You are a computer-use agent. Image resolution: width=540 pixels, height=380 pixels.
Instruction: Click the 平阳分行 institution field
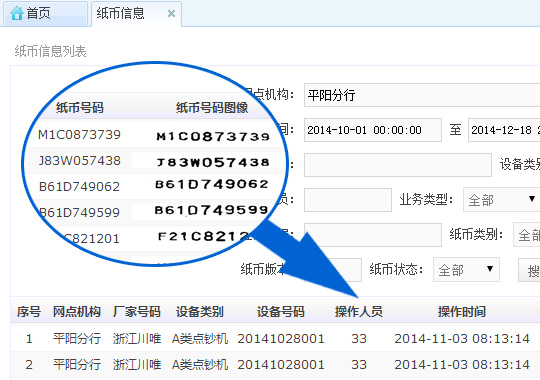422,95
